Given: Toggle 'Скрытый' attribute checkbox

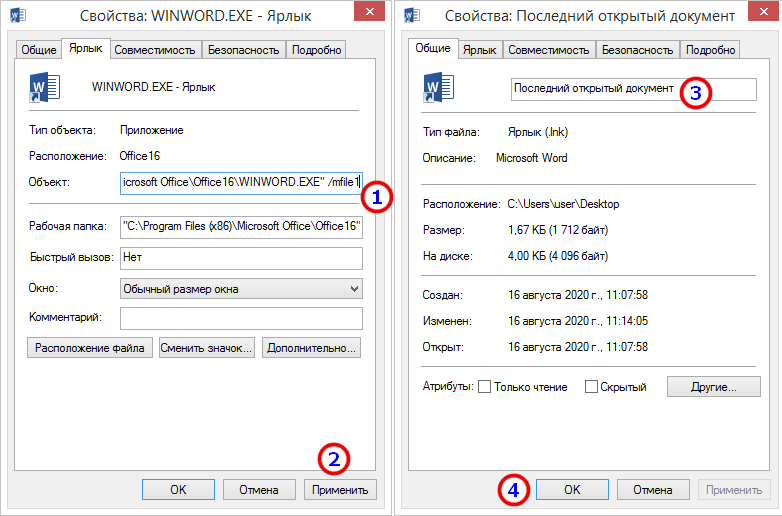Looking at the screenshot, I should [591, 387].
